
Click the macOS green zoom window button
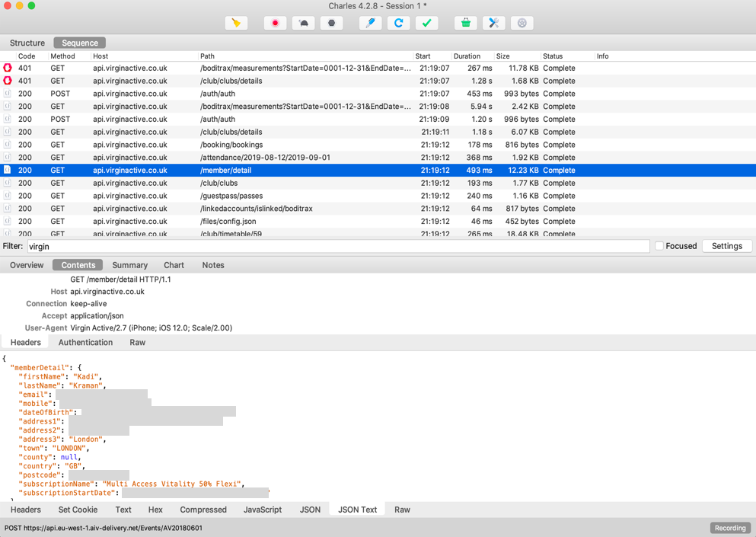(31, 6)
